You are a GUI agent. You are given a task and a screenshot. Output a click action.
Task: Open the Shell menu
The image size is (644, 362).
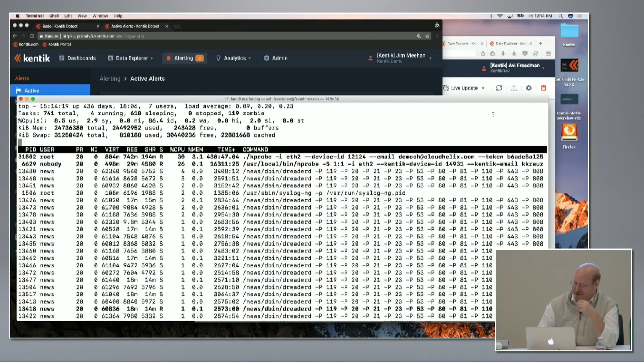[x=54, y=16]
